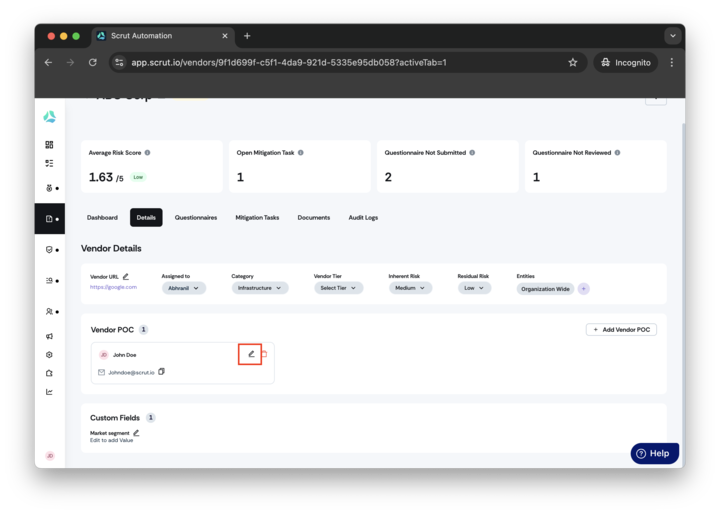Image resolution: width=720 pixels, height=514 pixels.
Task: Open the Help button
Action: (654, 453)
